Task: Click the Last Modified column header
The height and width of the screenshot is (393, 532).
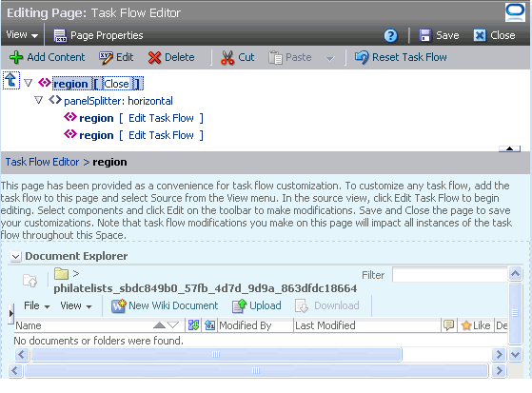Action: (367, 325)
